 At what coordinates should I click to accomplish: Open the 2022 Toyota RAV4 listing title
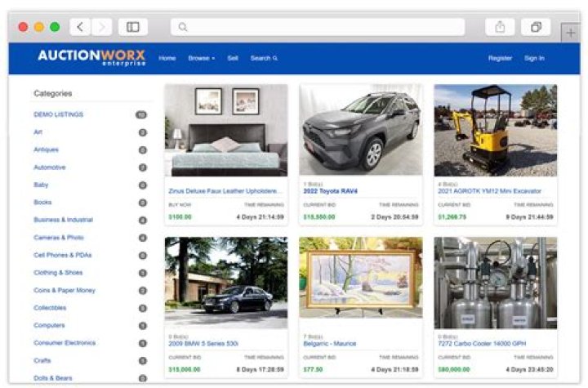pos(329,191)
